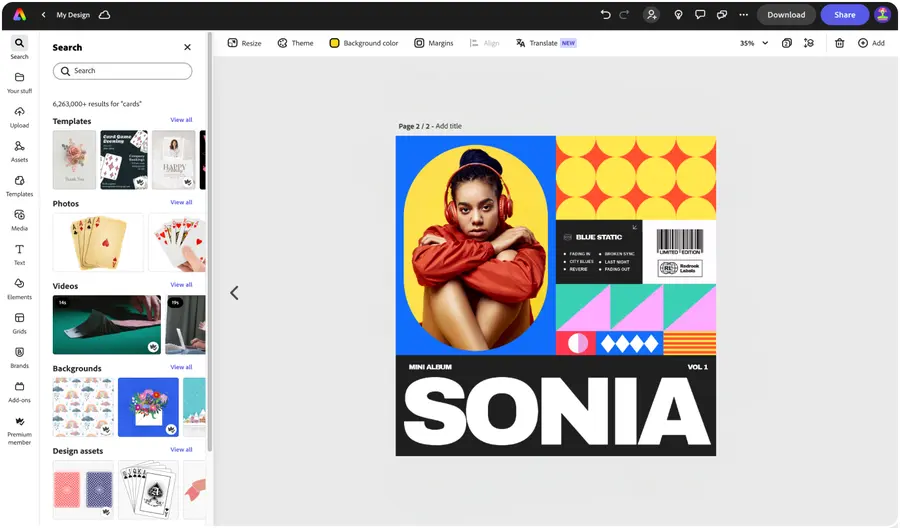Viewport: 900px width, 528px height.
Task: Open the chat bubbles icon in header
Action: click(722, 15)
